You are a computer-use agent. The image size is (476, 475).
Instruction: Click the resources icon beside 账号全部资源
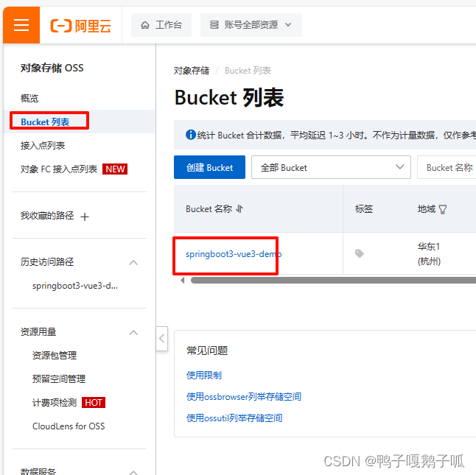click(214, 25)
